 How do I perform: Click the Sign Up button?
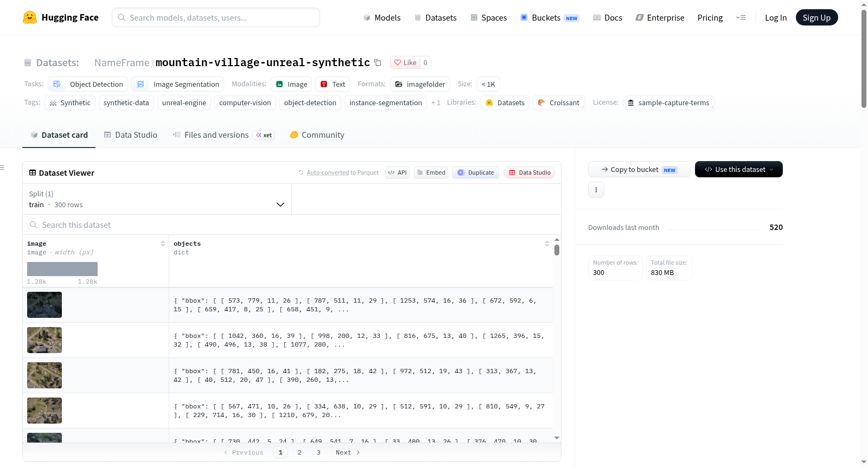tap(816, 17)
